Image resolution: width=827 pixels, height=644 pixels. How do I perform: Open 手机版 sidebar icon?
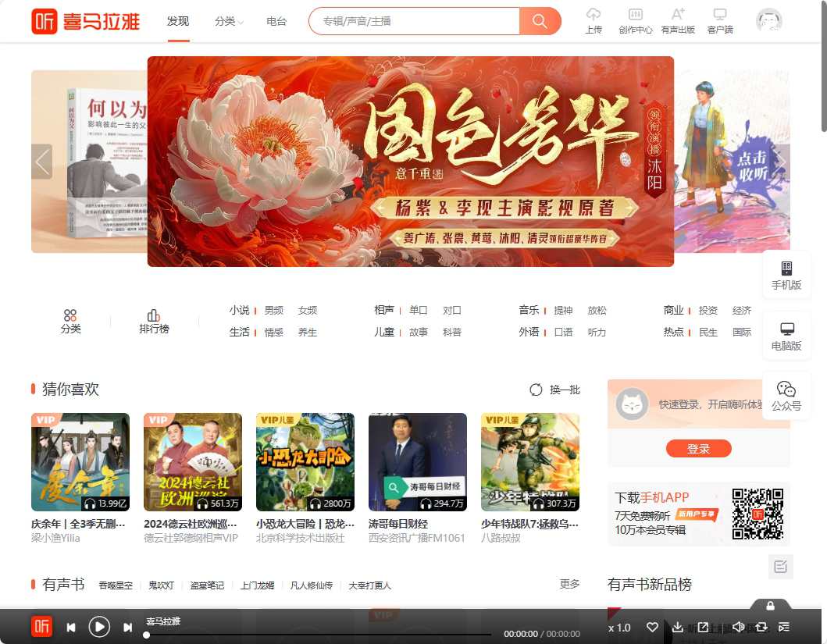786,275
